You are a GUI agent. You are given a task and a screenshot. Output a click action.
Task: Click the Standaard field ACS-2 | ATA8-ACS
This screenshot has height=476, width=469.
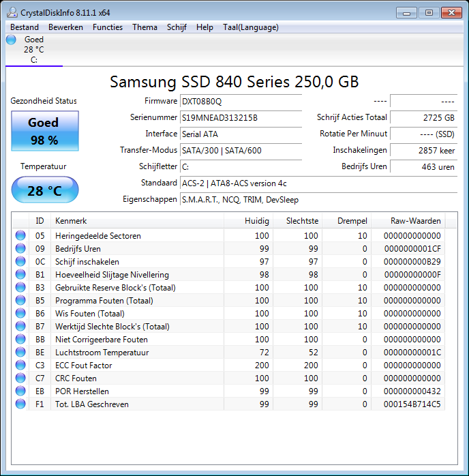pos(318,183)
